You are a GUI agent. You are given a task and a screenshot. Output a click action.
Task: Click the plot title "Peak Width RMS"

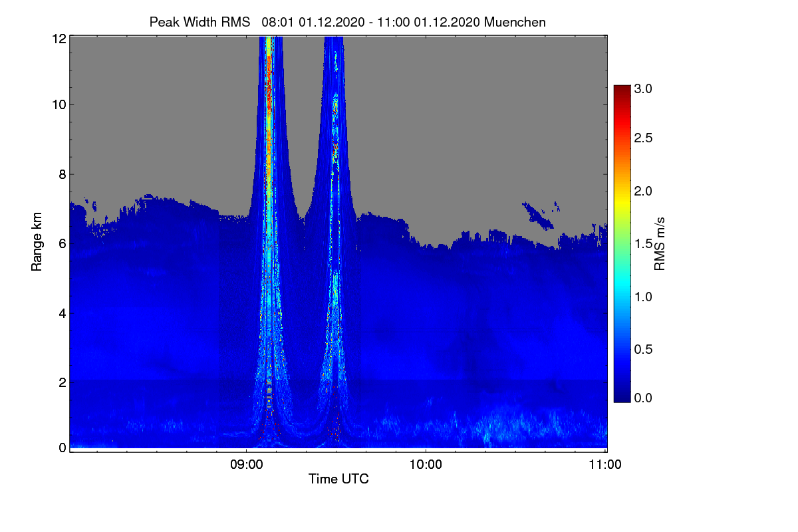tap(200, 22)
